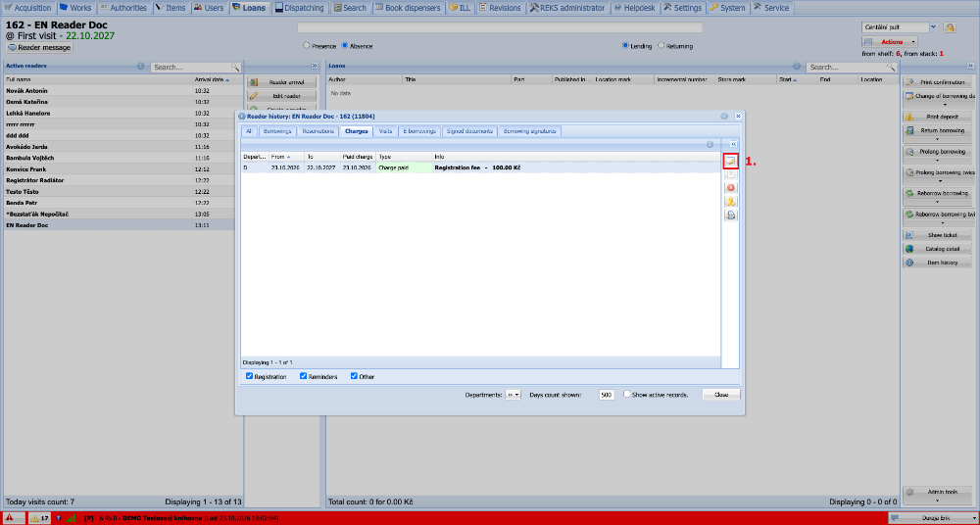Open the Helpdesk module tab
Screen dimensions: 980x525
[x=633, y=8]
